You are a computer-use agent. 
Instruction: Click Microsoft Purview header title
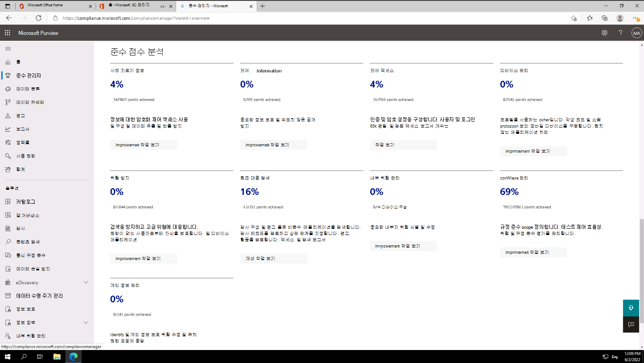[x=39, y=33]
